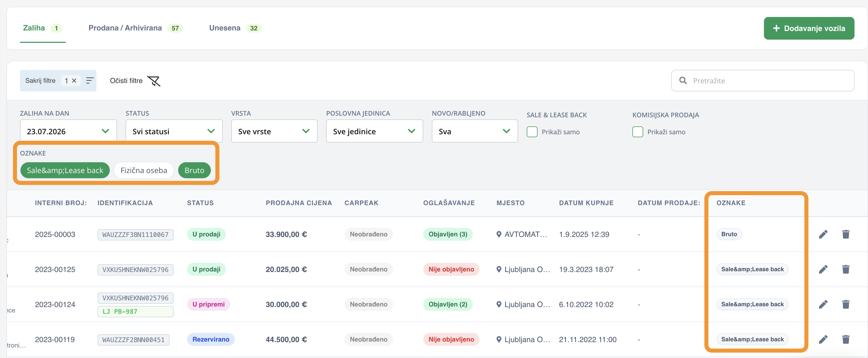Click the edit pencil for vehicle 2025-00003
The image size is (868, 358).
(x=823, y=234)
